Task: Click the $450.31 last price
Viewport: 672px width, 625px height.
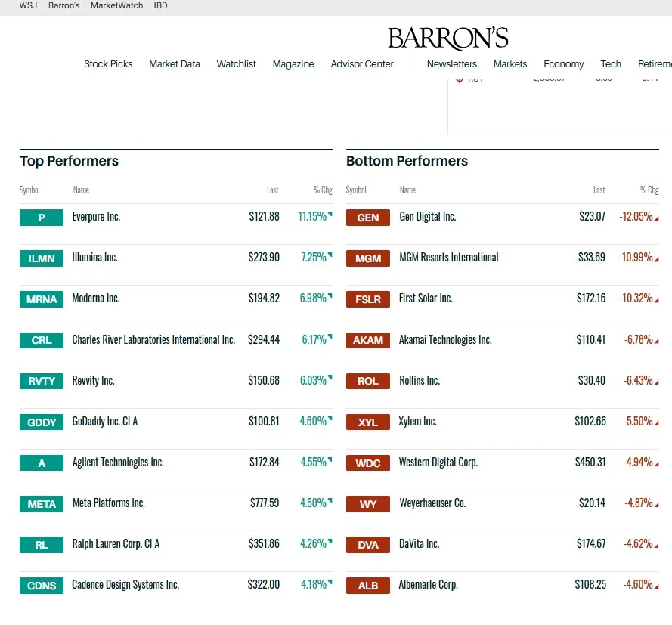Action: tap(590, 463)
